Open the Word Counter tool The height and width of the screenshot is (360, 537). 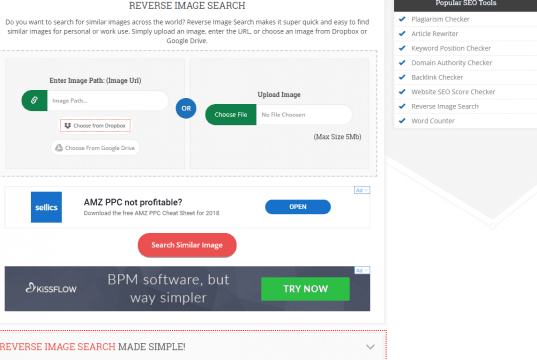[433, 121]
